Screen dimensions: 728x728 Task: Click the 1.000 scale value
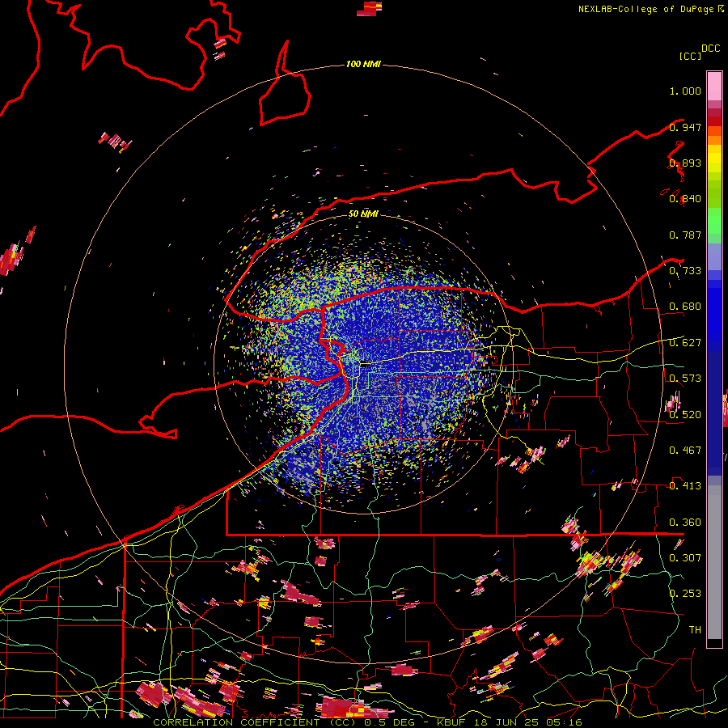[685, 91]
